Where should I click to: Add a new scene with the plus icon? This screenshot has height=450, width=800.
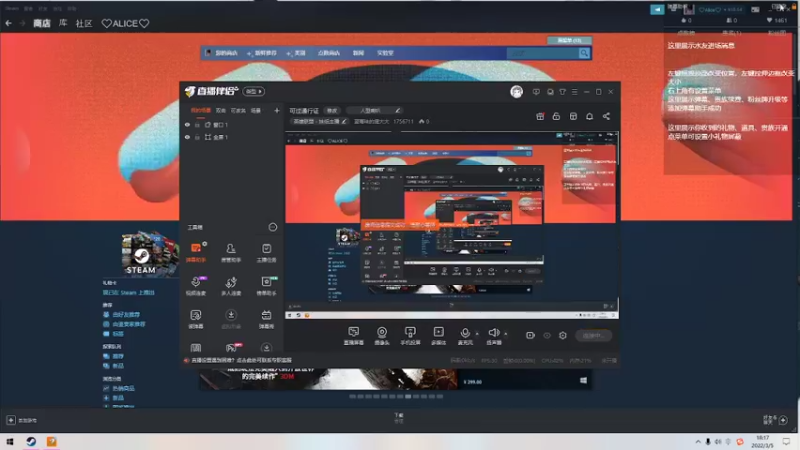tap(277, 111)
